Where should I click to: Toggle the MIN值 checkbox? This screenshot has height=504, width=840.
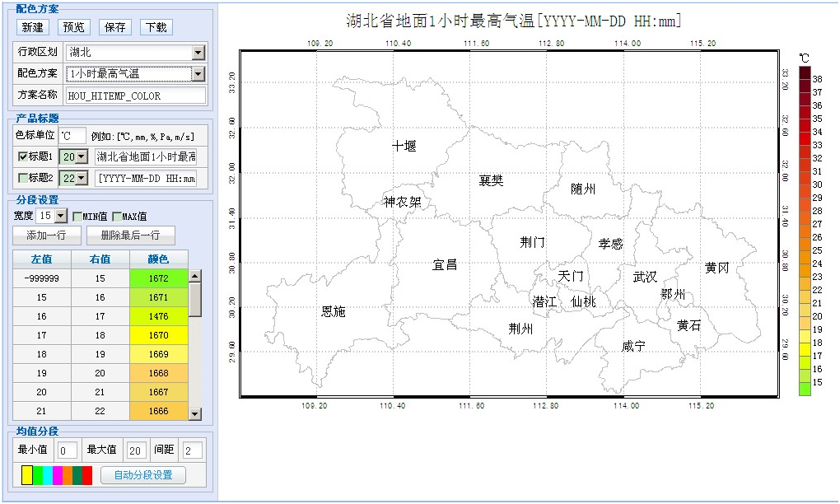pyautogui.click(x=77, y=217)
